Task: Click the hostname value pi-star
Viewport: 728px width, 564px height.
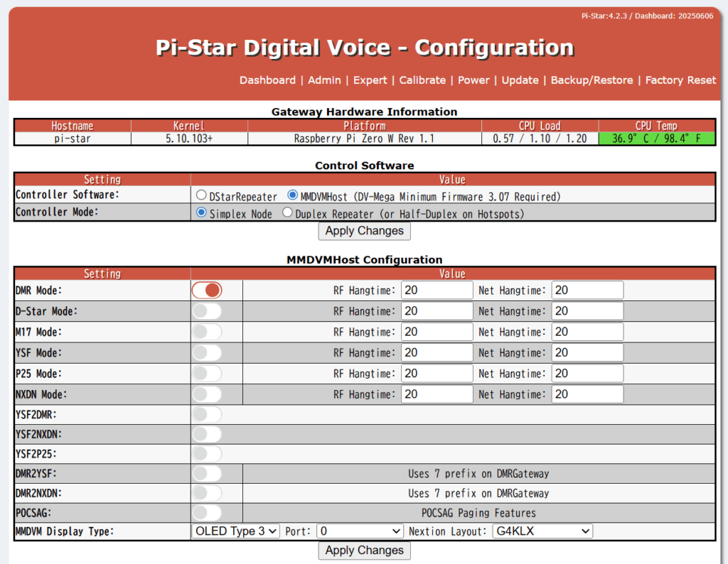Action: click(x=73, y=139)
